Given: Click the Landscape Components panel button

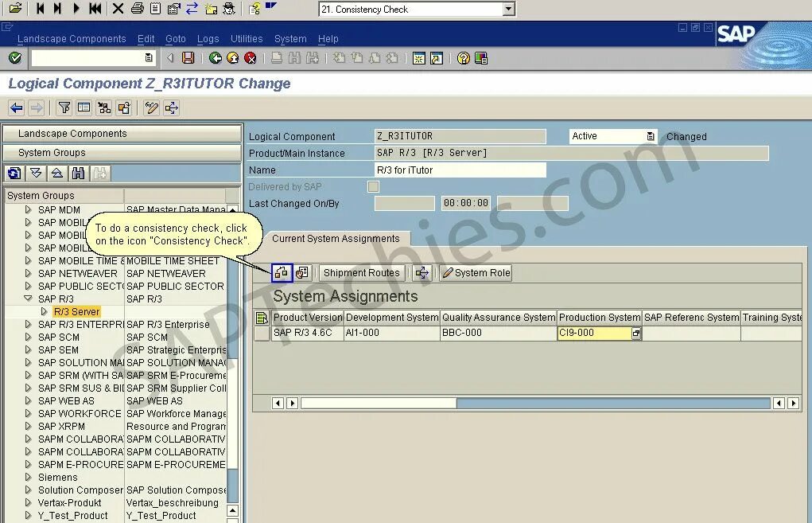Looking at the screenshot, I should (x=122, y=134).
